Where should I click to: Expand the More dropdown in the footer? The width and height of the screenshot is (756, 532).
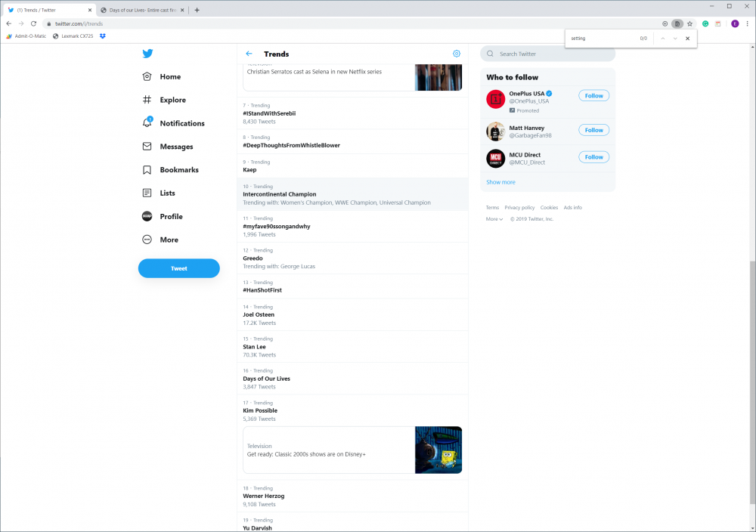(x=494, y=219)
